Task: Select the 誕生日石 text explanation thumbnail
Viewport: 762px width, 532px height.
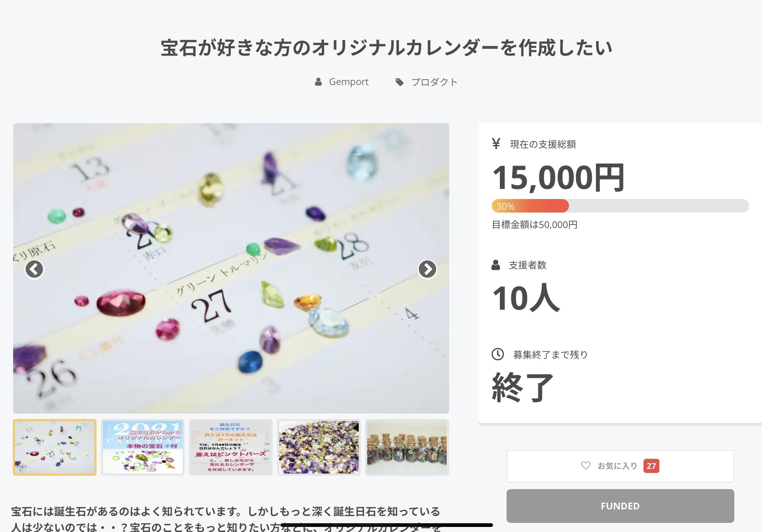Action: (231, 447)
